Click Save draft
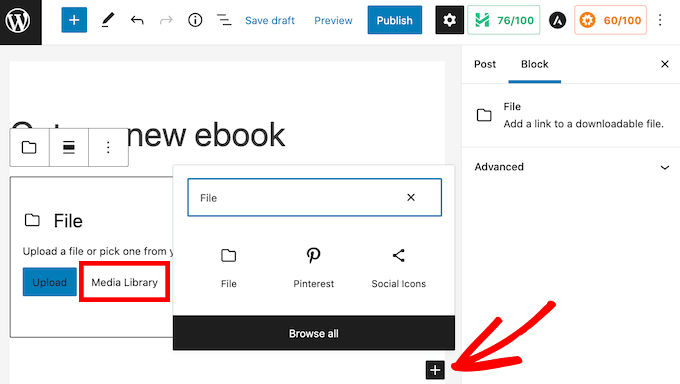680x384 pixels. click(270, 20)
